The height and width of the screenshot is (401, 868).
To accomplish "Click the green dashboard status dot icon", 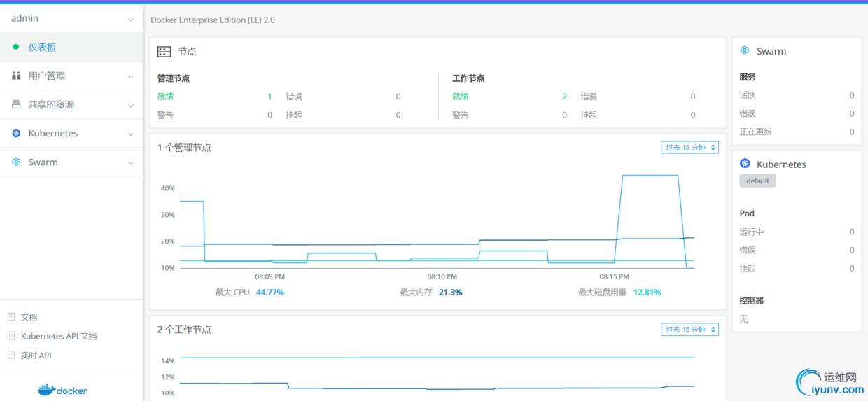I will (x=15, y=47).
